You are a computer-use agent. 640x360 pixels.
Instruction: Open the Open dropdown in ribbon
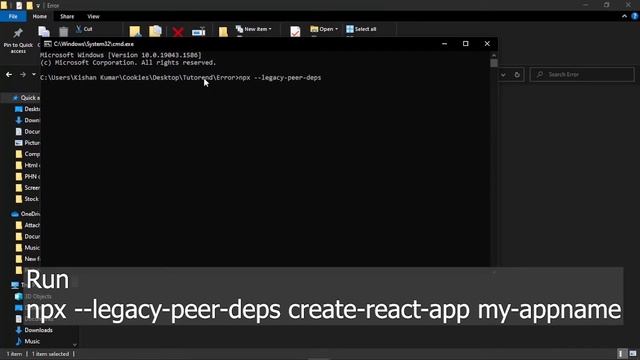click(324, 29)
